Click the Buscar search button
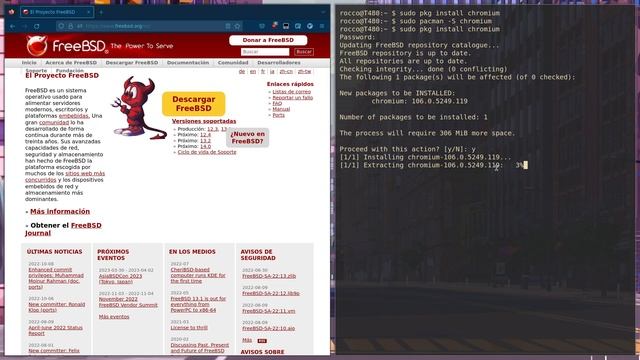 pyautogui.click(x=304, y=52)
